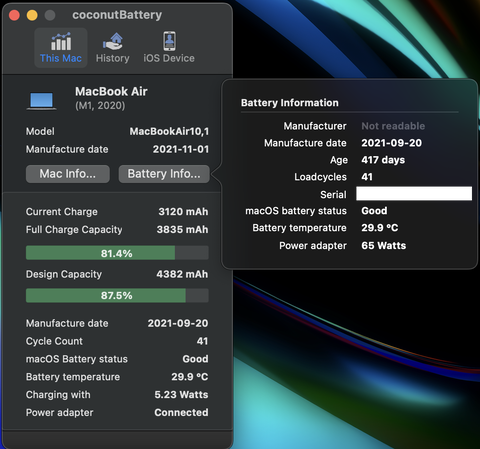Click the Battery Information heading

(290, 103)
